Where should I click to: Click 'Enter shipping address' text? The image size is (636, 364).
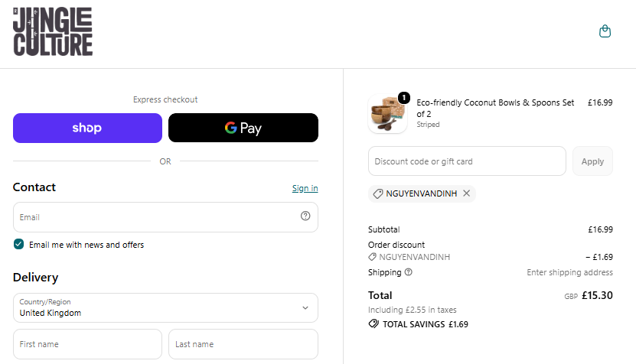coord(570,272)
